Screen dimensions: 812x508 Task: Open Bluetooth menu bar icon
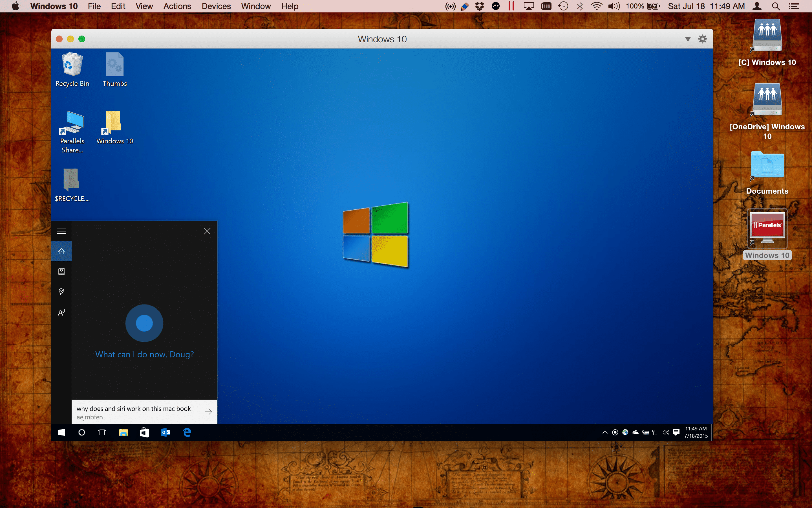tap(580, 6)
